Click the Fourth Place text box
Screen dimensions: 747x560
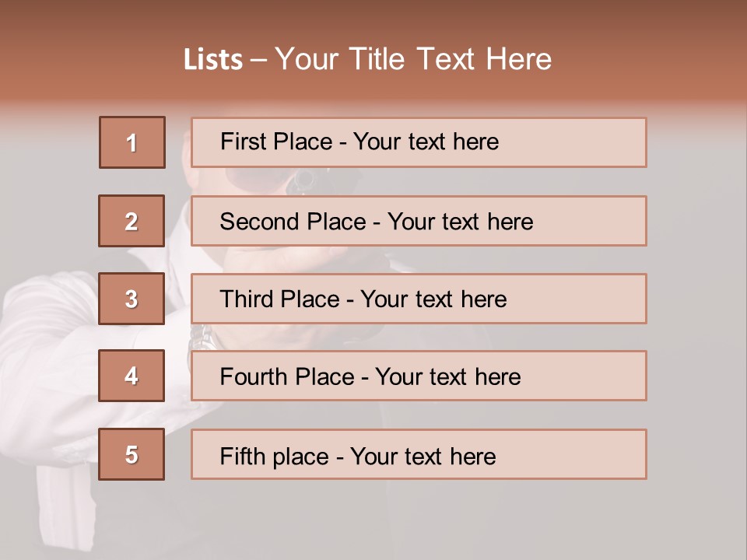[x=419, y=376]
